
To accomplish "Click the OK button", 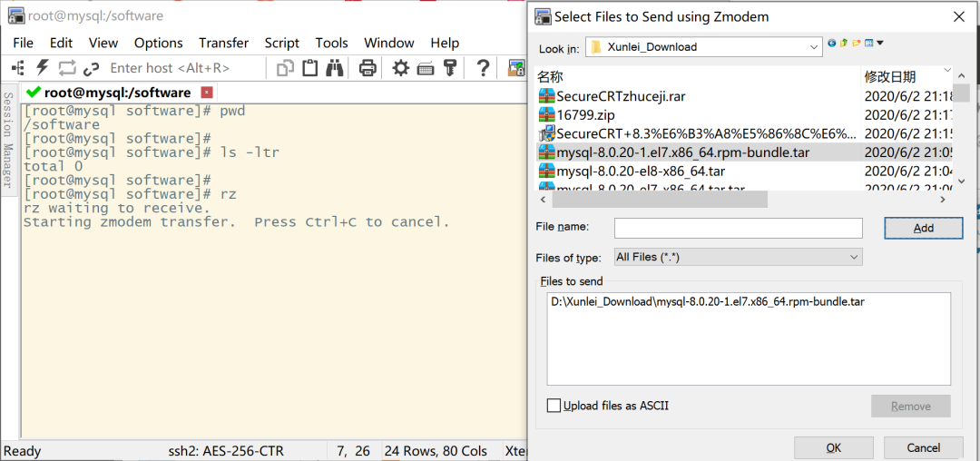I will (833, 448).
